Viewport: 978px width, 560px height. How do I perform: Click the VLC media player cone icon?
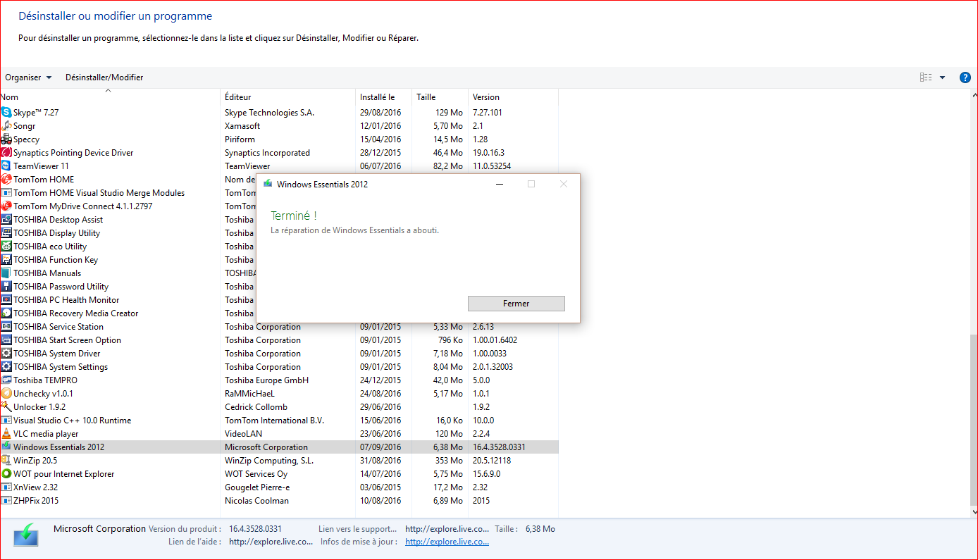click(6, 434)
